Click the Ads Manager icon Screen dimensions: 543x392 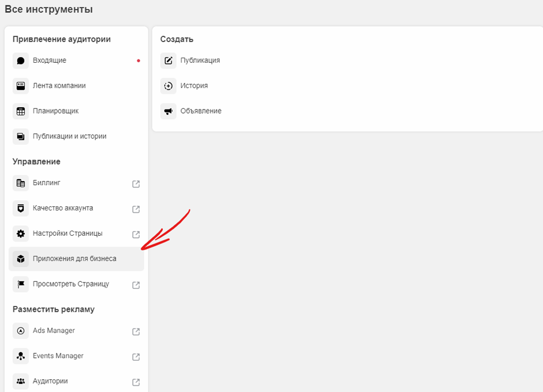pyautogui.click(x=21, y=331)
